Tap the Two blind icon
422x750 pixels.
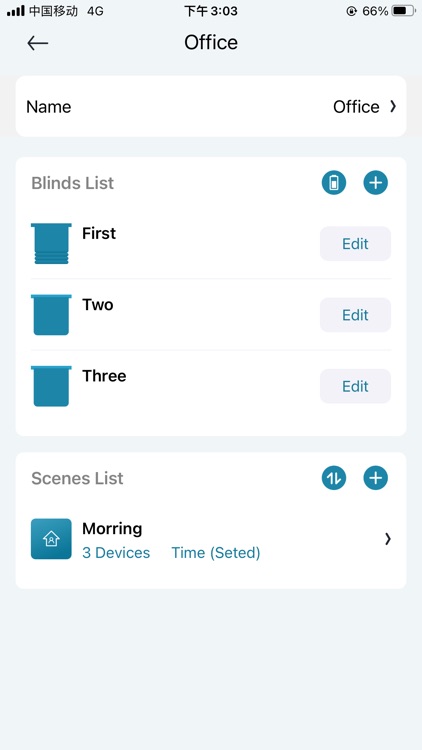[x=51, y=315]
